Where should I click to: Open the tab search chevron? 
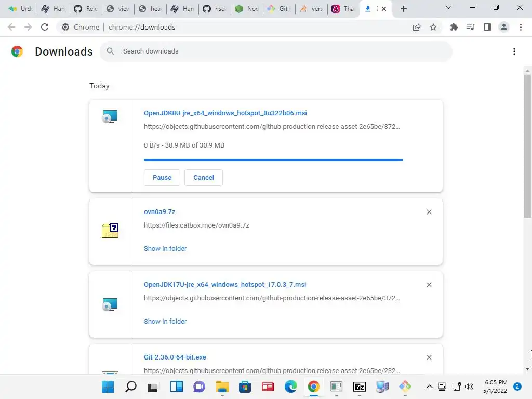pos(448,7)
